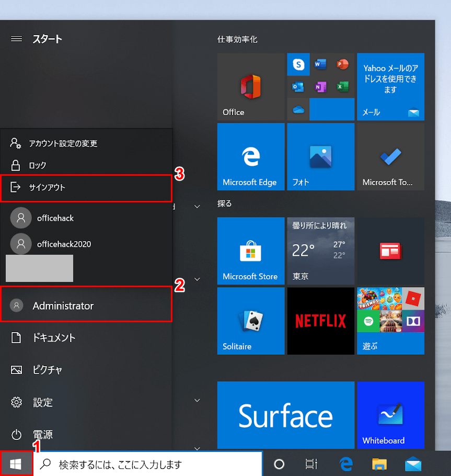Open File Explorer from taskbar

point(379,464)
